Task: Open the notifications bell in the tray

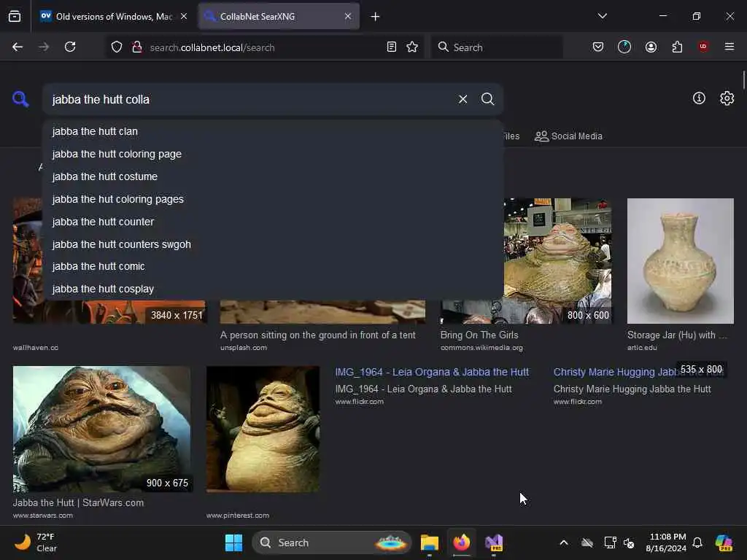Action: tap(697, 542)
